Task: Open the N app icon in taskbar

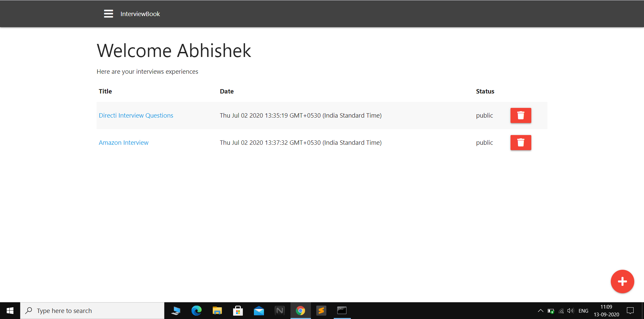Action: 280,311
